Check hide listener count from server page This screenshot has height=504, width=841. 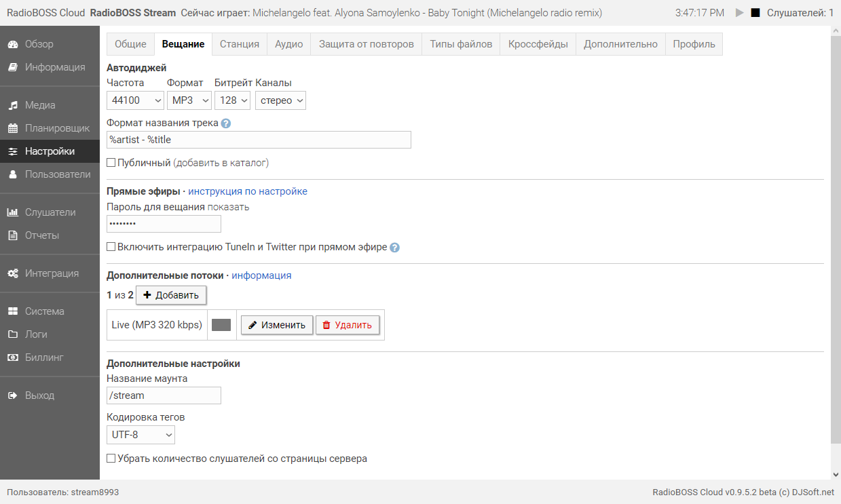tap(111, 459)
